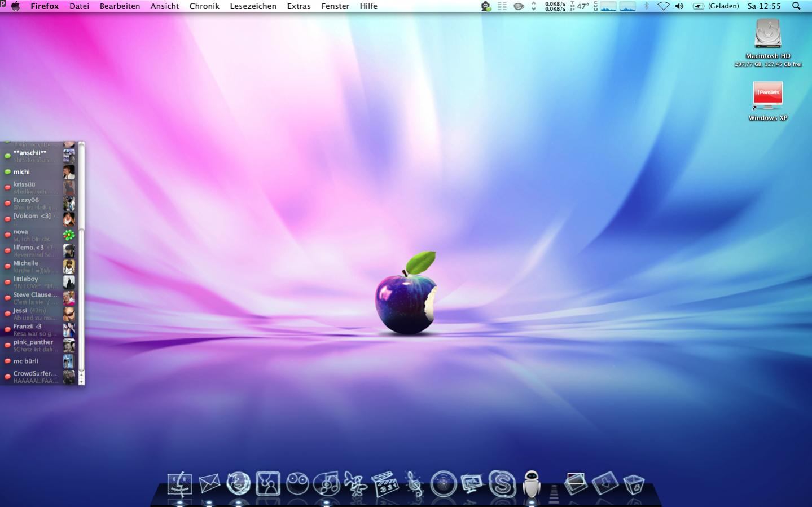
Task: Select contact CrowdSurfer... in buddy list
Action: [x=38, y=377]
